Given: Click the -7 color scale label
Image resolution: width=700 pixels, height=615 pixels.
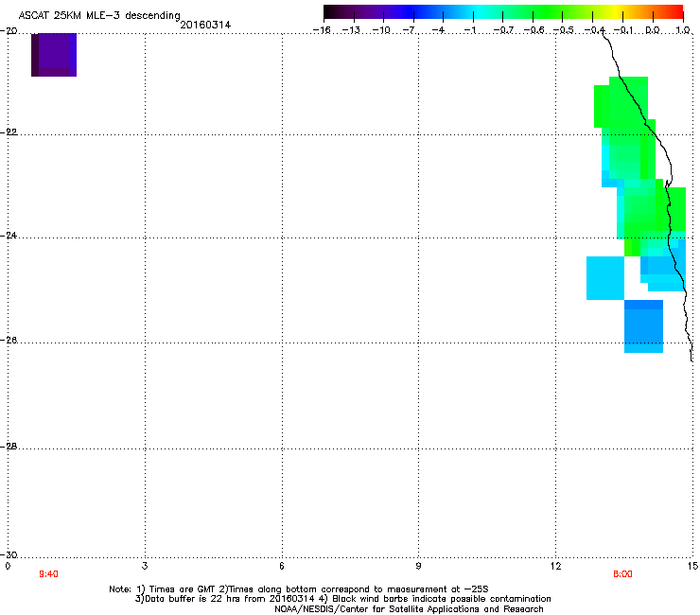Looking at the screenshot, I should pyautogui.click(x=411, y=30).
